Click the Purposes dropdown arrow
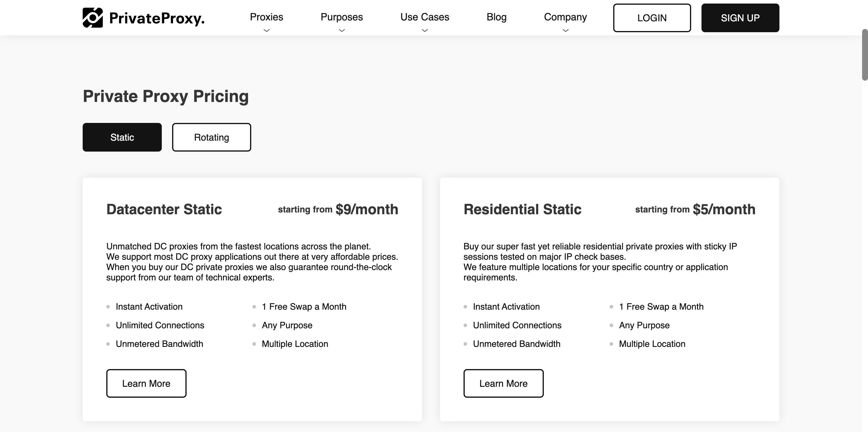This screenshot has width=868, height=432. pyautogui.click(x=342, y=29)
